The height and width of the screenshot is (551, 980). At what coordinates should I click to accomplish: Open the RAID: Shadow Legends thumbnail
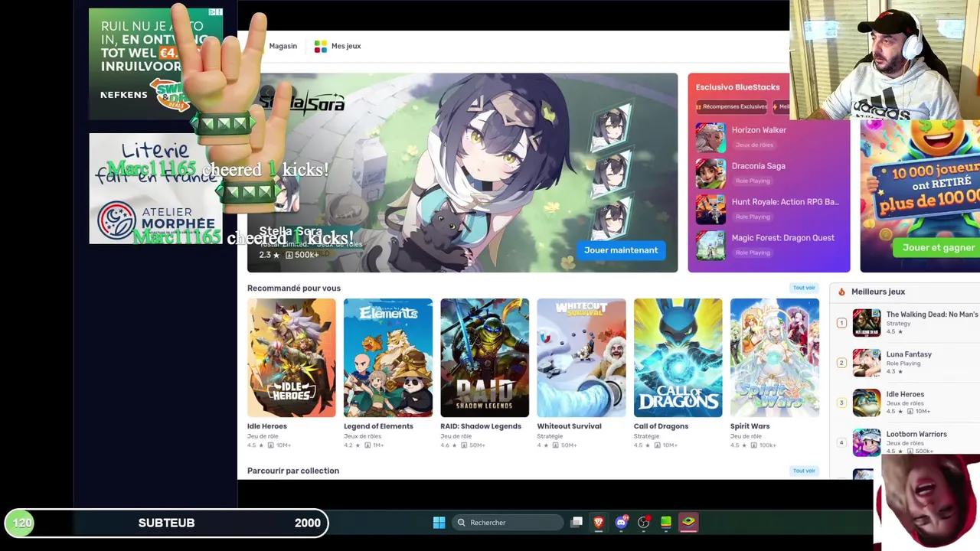(485, 358)
